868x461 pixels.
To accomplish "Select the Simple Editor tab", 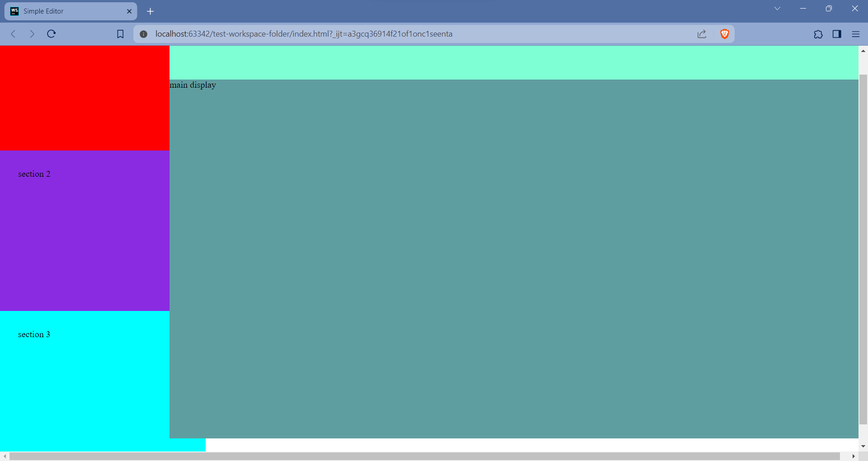I will 71,11.
